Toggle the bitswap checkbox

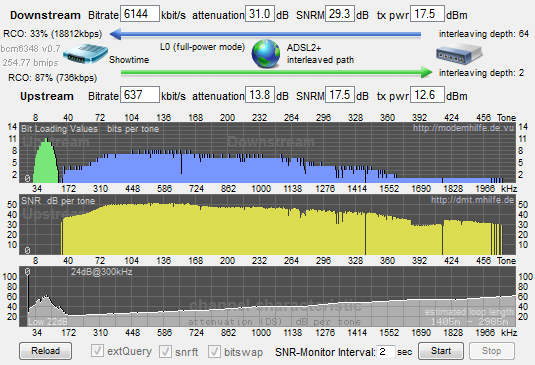point(214,351)
